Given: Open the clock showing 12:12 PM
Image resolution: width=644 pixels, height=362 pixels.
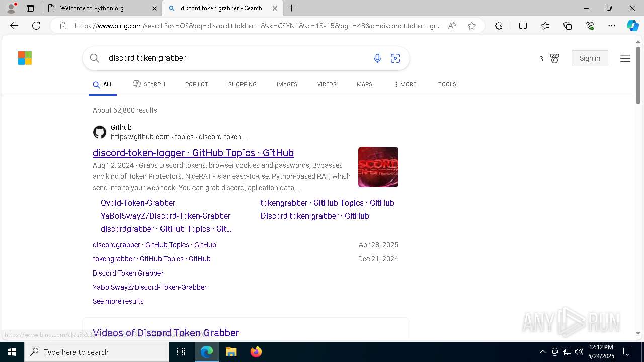Looking at the screenshot, I should (x=601, y=351).
